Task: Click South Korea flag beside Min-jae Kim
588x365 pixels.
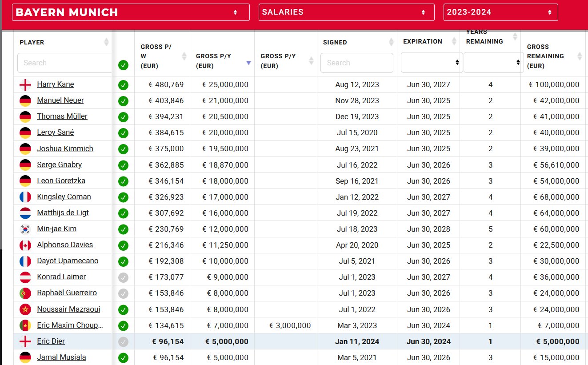Action: pos(25,229)
